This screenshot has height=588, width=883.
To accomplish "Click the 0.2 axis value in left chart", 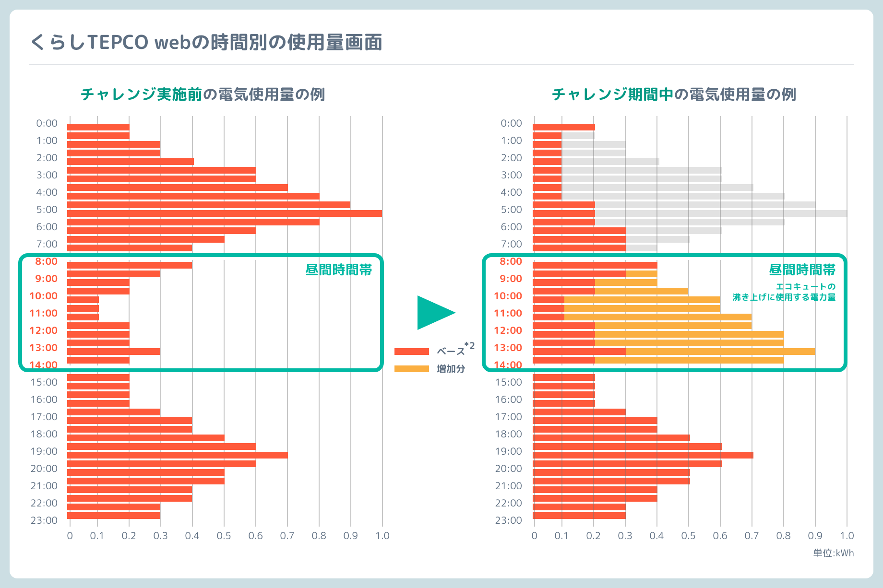I will click(129, 536).
